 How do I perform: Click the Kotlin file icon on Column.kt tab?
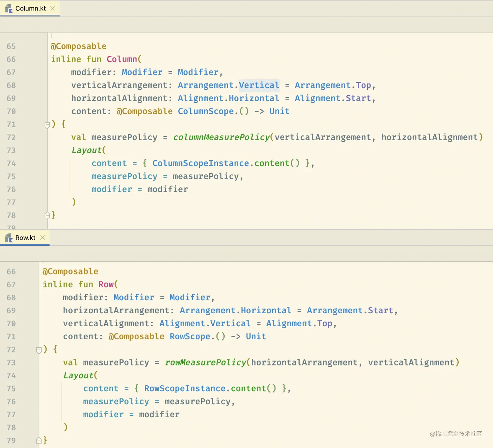(9, 8)
